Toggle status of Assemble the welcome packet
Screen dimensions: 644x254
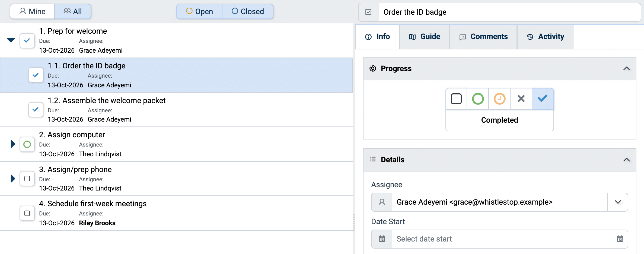click(x=36, y=109)
